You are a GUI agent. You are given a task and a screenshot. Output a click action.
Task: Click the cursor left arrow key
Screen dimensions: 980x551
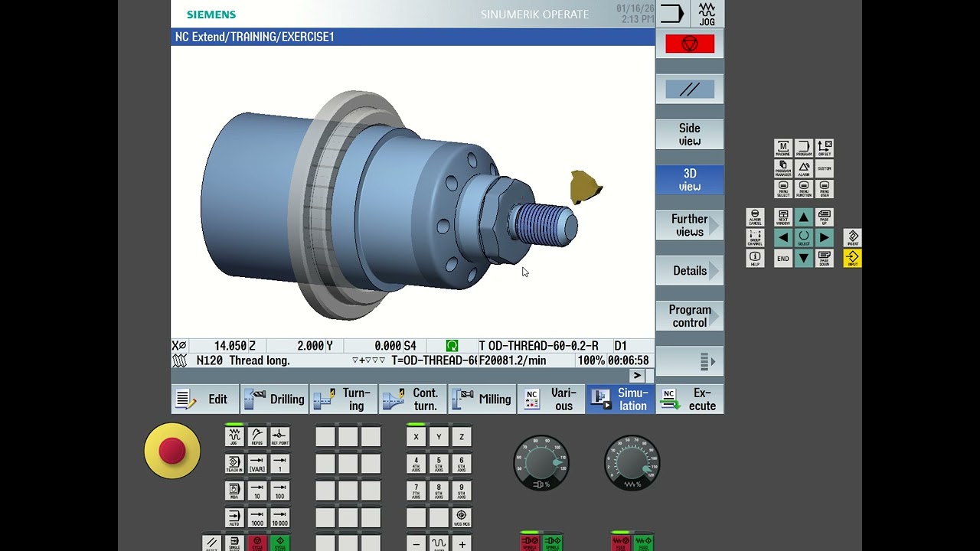tap(783, 238)
